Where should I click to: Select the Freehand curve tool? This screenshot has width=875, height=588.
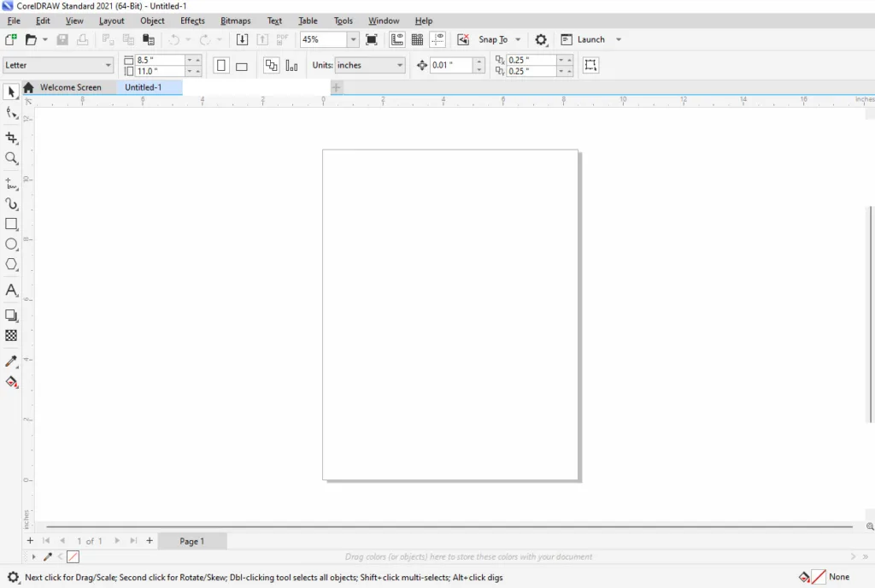pos(11,204)
